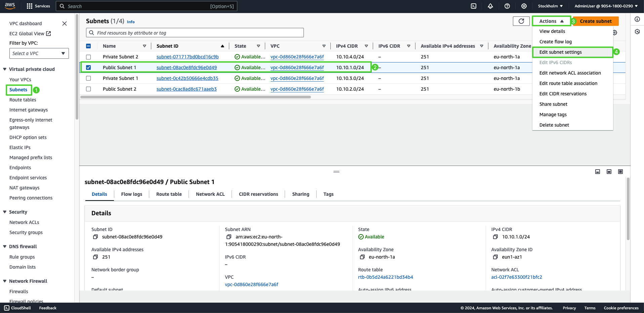Screen dimensions: 644x313
Task: Close the VPC dashboard sidebar
Action: tap(65, 24)
